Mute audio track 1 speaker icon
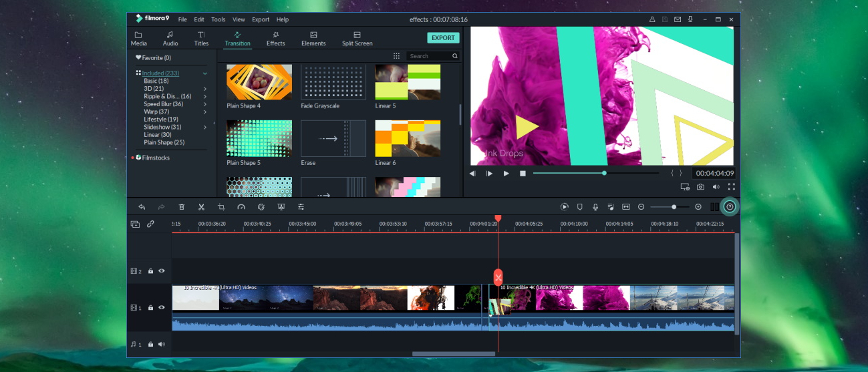868x372 pixels. point(162,345)
